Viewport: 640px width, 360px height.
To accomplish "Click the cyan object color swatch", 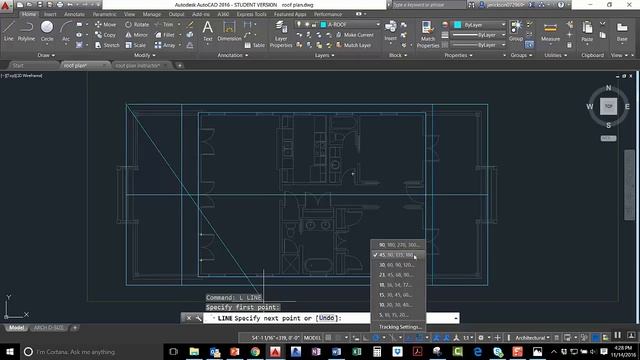I will tap(458, 25).
